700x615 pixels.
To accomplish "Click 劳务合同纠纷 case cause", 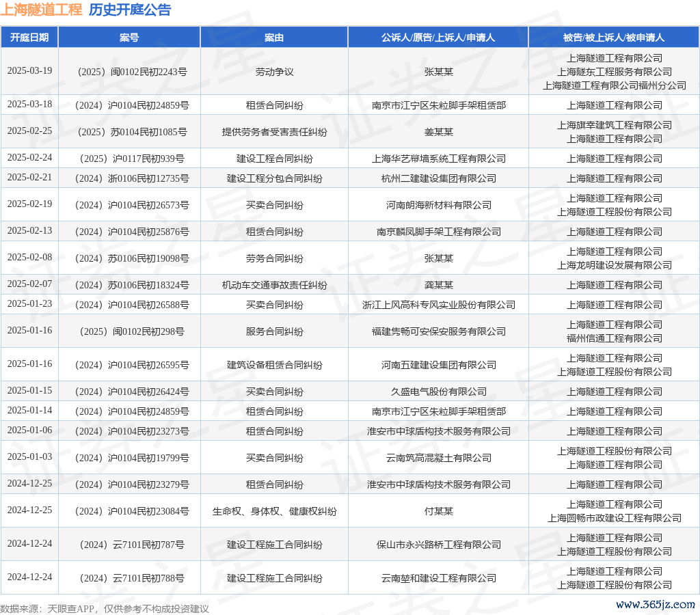I will tap(274, 259).
